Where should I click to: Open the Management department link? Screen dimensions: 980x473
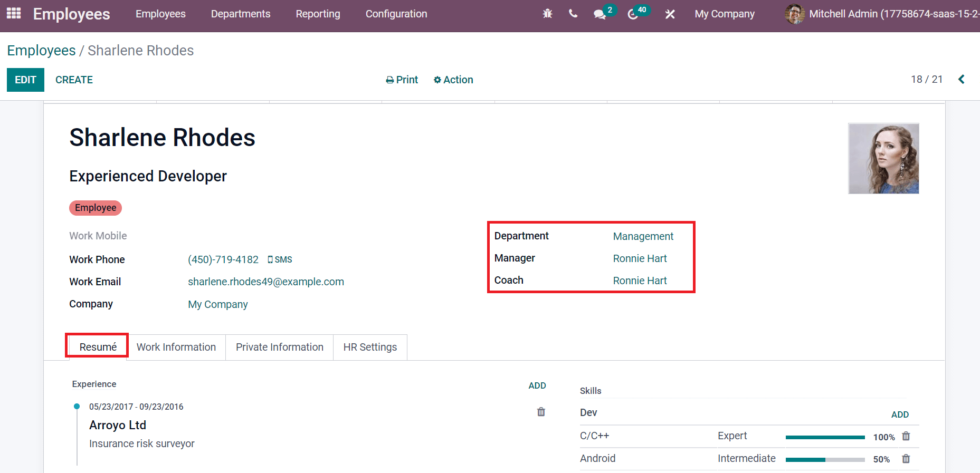tap(643, 236)
